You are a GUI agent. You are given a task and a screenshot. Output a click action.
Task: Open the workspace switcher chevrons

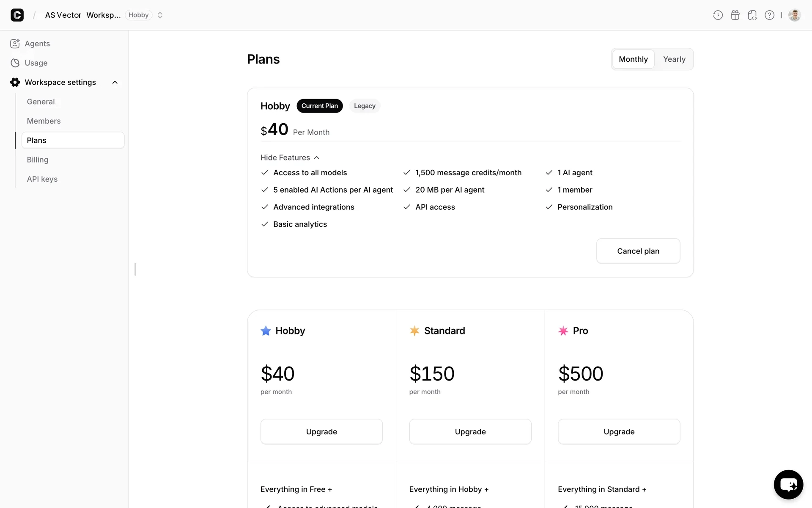pyautogui.click(x=160, y=15)
